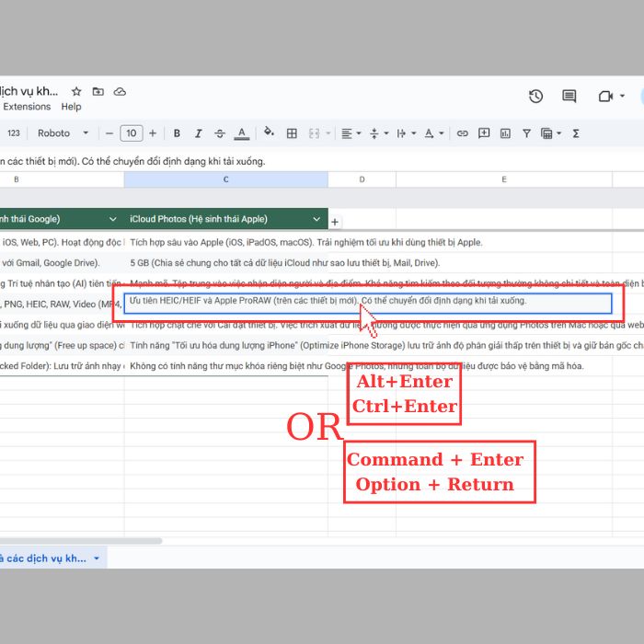The height and width of the screenshot is (644, 644).
Task: Star the spreadsheet document
Action: (x=76, y=92)
